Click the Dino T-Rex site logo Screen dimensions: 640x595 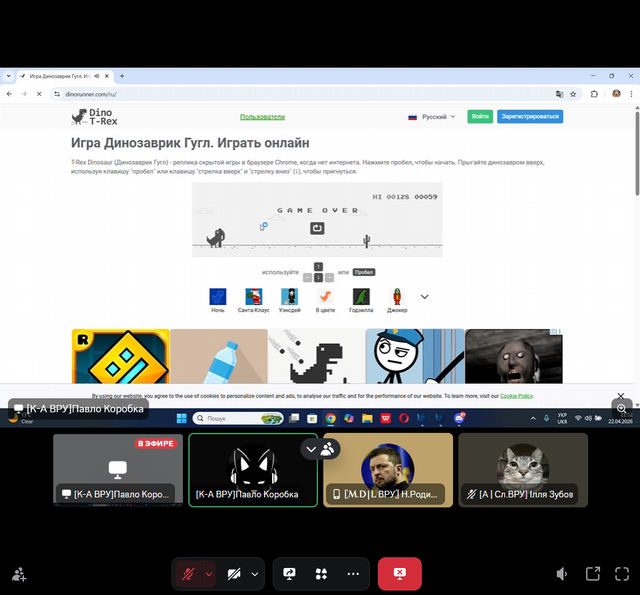[95, 117]
